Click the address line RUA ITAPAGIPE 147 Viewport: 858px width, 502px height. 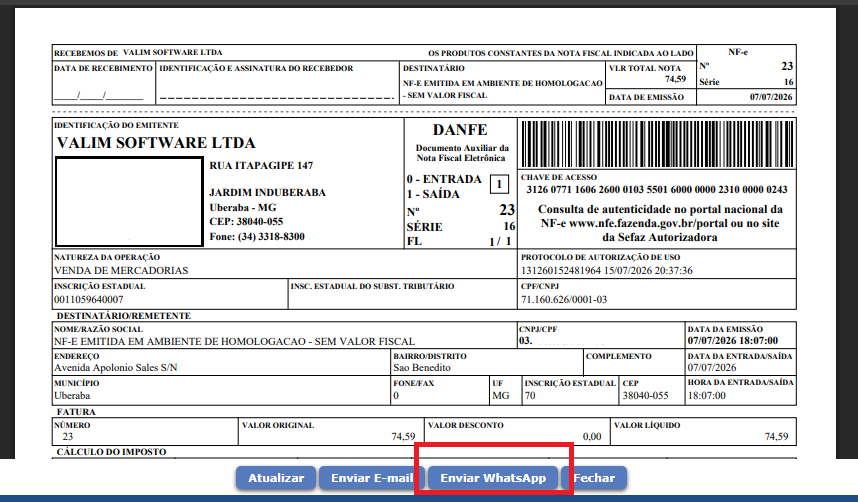point(261,165)
